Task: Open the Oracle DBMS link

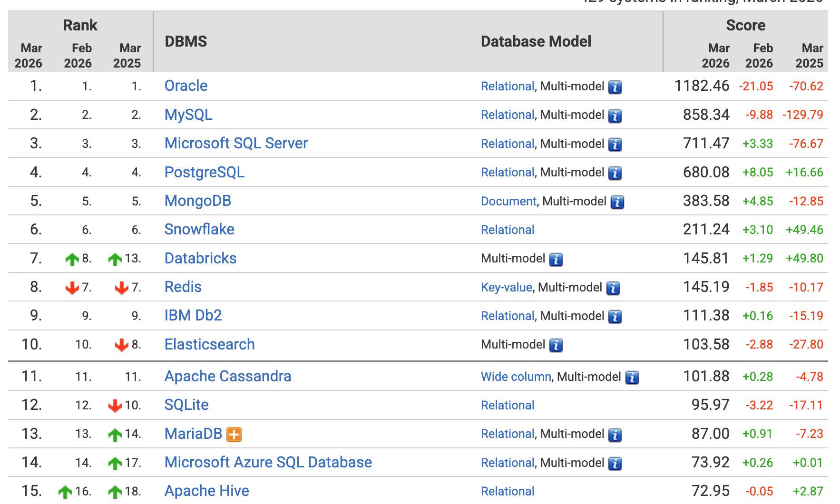Action: 186,86
